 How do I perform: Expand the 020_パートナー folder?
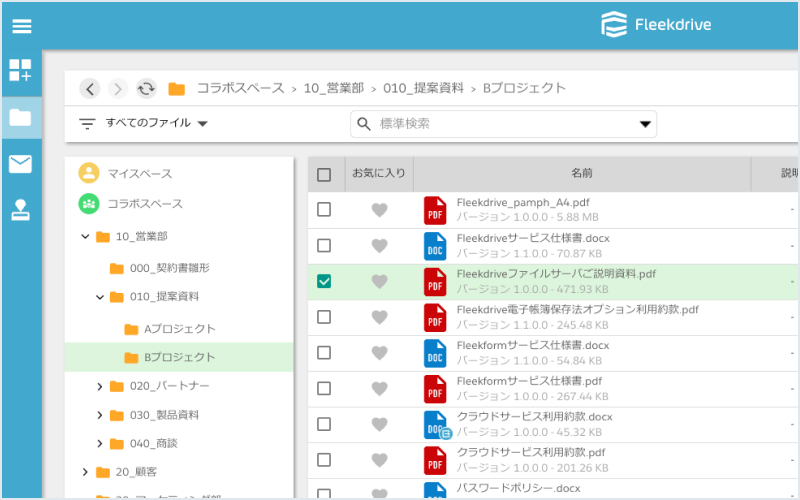(x=99, y=387)
